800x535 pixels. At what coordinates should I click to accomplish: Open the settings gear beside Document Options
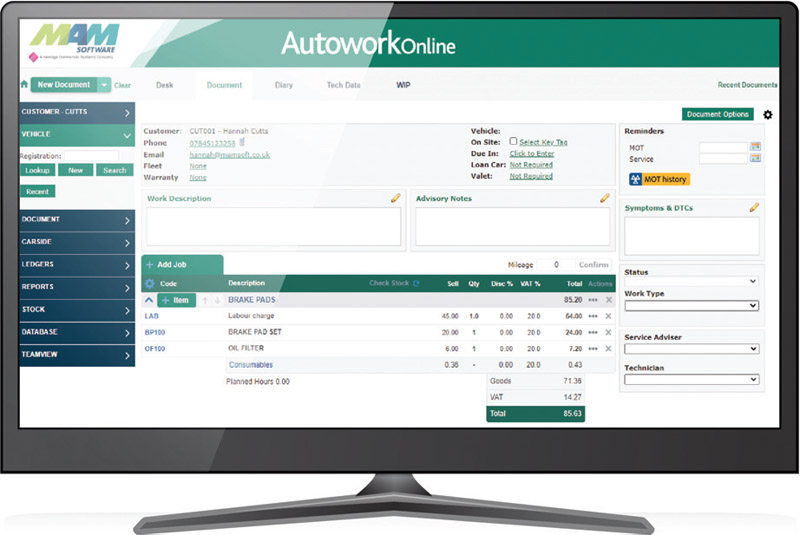point(767,114)
